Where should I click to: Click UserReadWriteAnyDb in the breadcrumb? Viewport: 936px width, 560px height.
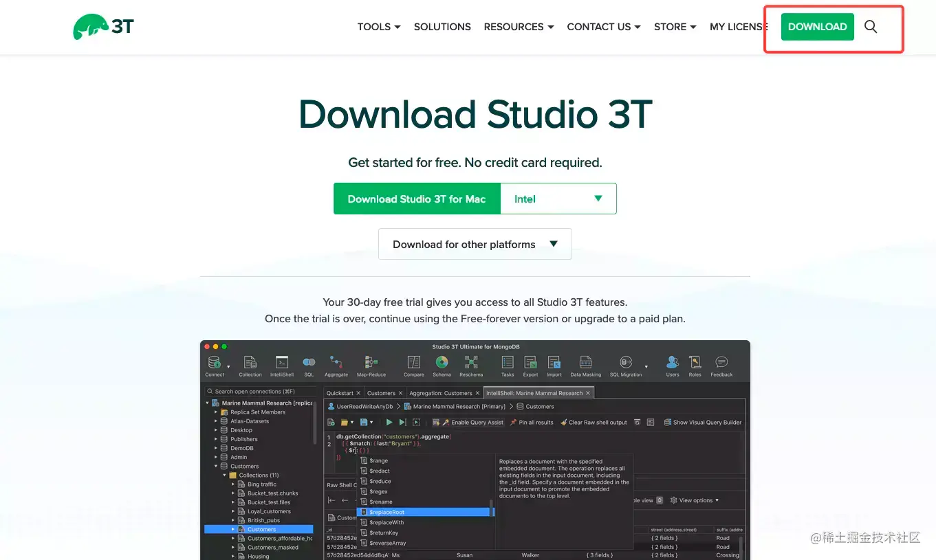[360, 407]
